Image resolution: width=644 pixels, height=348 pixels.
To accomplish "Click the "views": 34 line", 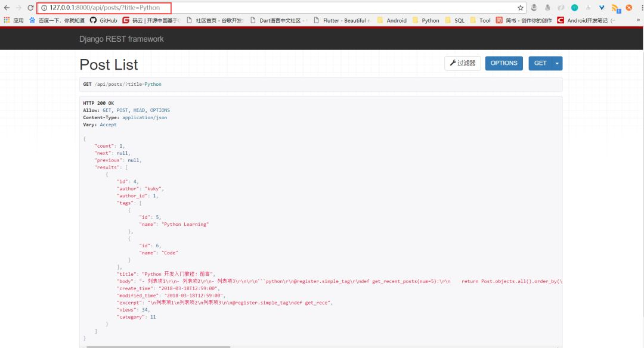I will click(134, 310).
